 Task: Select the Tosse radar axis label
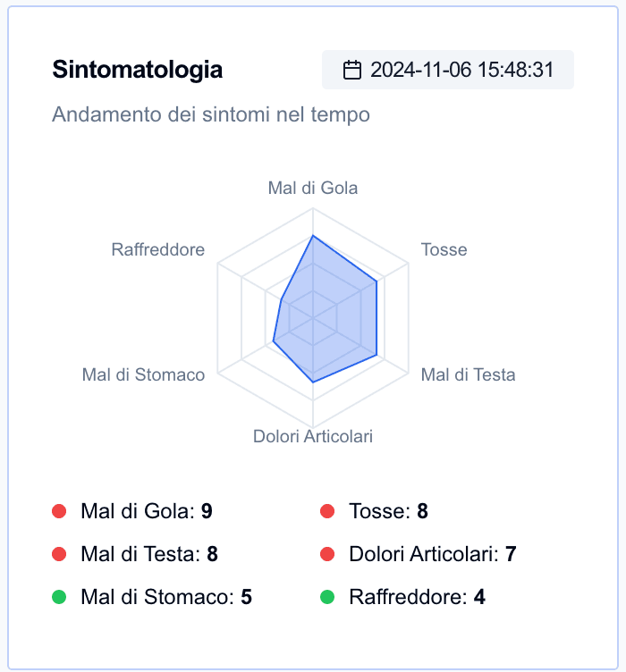[444, 249]
